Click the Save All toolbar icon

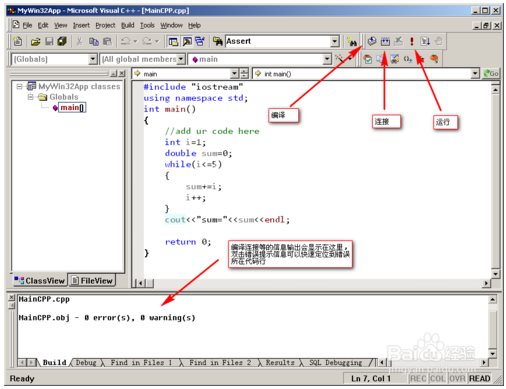tap(62, 42)
